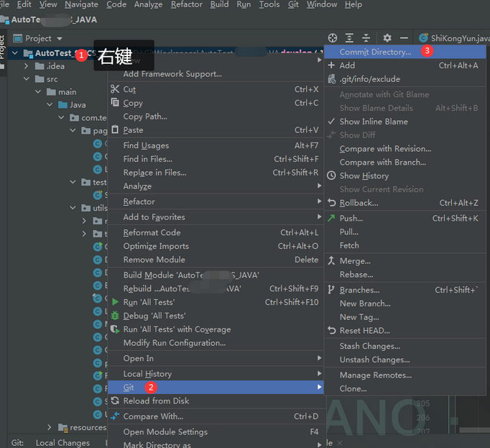The height and width of the screenshot is (448, 490).
Task: Open the Analyze menu in menu bar
Action: (148, 5)
